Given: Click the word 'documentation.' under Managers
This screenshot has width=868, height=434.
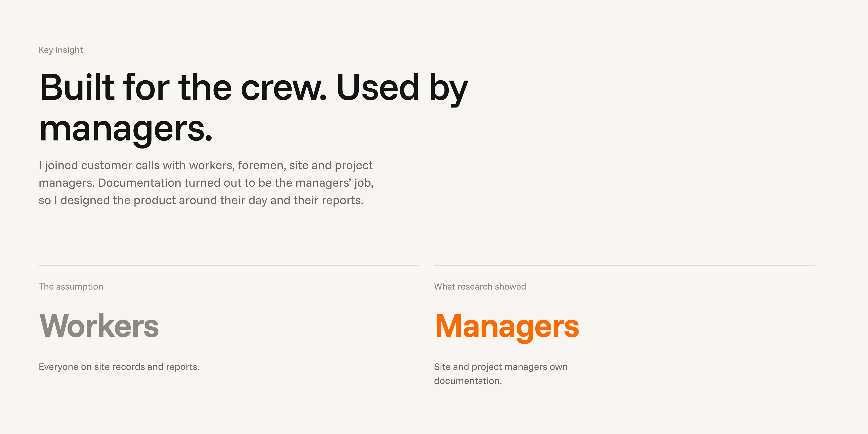Looking at the screenshot, I should pos(468,381).
